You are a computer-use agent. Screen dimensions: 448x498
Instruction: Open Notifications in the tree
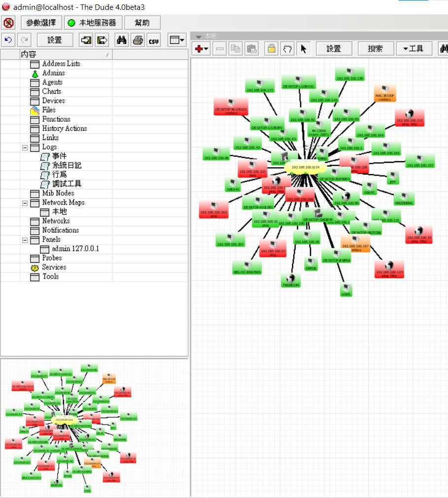(x=60, y=230)
